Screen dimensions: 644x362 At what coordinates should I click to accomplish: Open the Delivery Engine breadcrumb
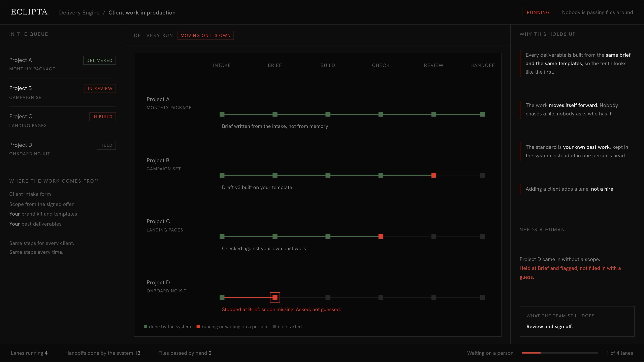(x=79, y=12)
